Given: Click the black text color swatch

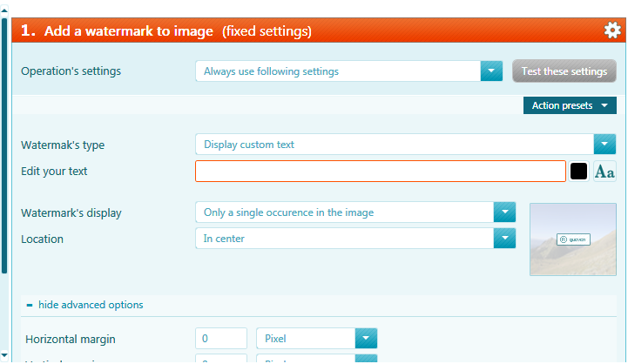Looking at the screenshot, I should point(578,172).
